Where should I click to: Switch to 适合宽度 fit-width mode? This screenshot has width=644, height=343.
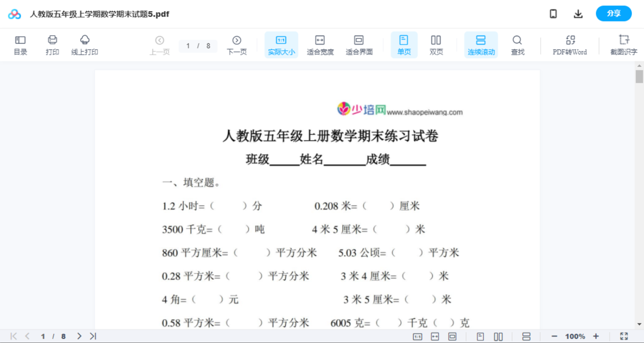point(320,45)
